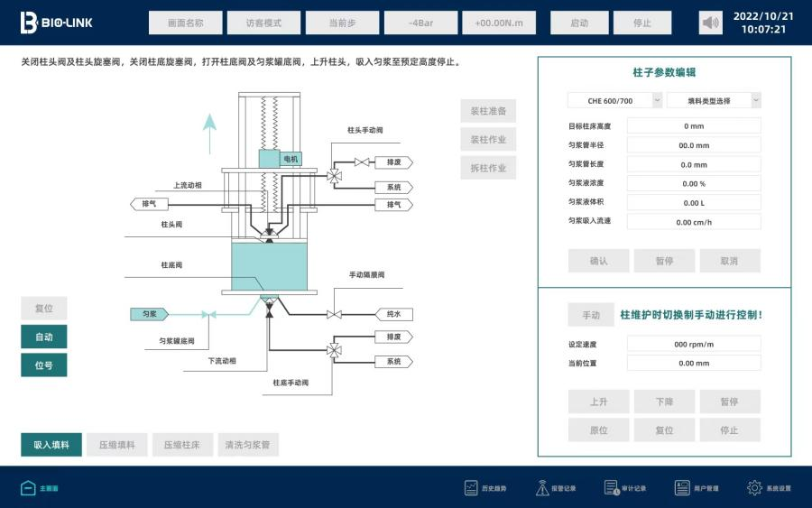
Task: Switch to 手动 manual control
Action: 591,315
